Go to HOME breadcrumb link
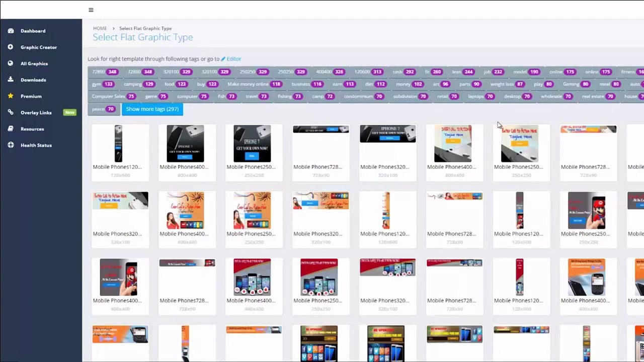The height and width of the screenshot is (362, 644). pyautogui.click(x=100, y=28)
